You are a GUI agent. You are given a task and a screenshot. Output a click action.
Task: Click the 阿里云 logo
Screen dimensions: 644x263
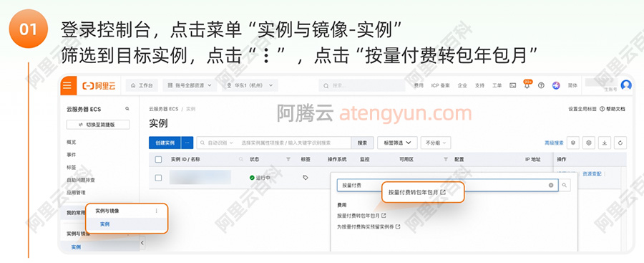(99, 85)
